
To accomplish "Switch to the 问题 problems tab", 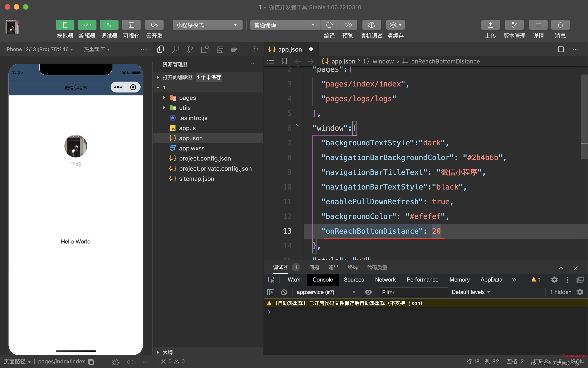I will tap(314, 267).
